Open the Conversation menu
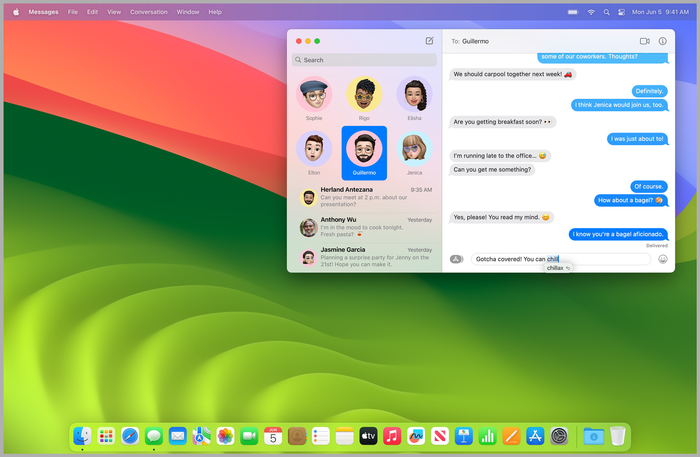The image size is (700, 457). point(149,12)
